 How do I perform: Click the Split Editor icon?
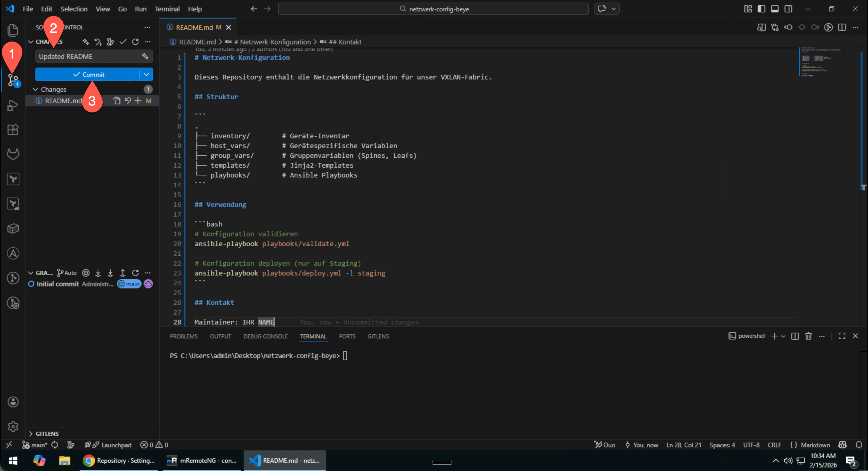(842, 28)
